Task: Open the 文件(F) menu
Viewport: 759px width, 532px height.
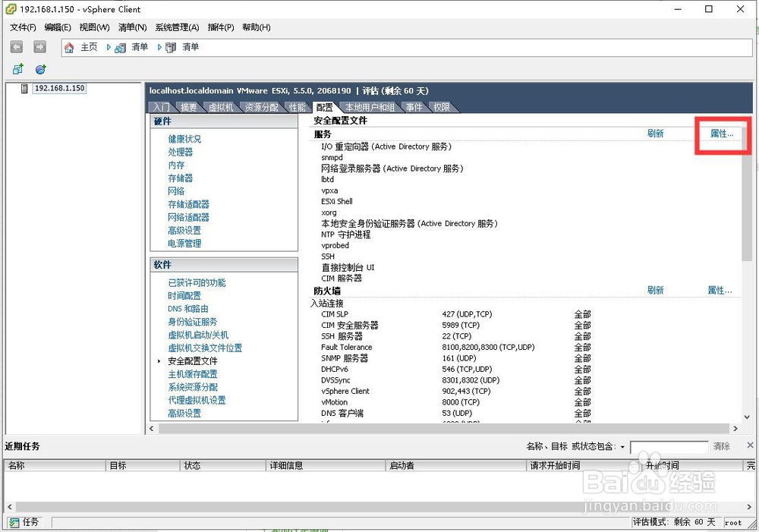Action: click(23, 27)
